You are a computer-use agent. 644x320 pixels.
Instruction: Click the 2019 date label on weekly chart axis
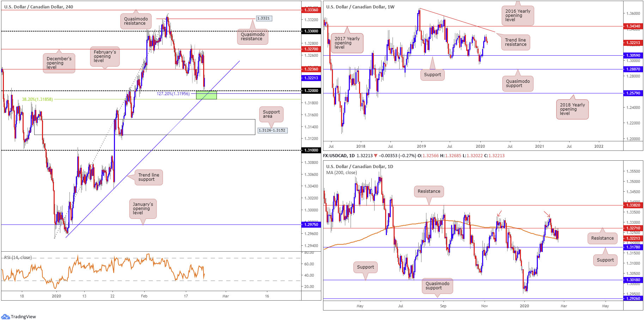421,146
